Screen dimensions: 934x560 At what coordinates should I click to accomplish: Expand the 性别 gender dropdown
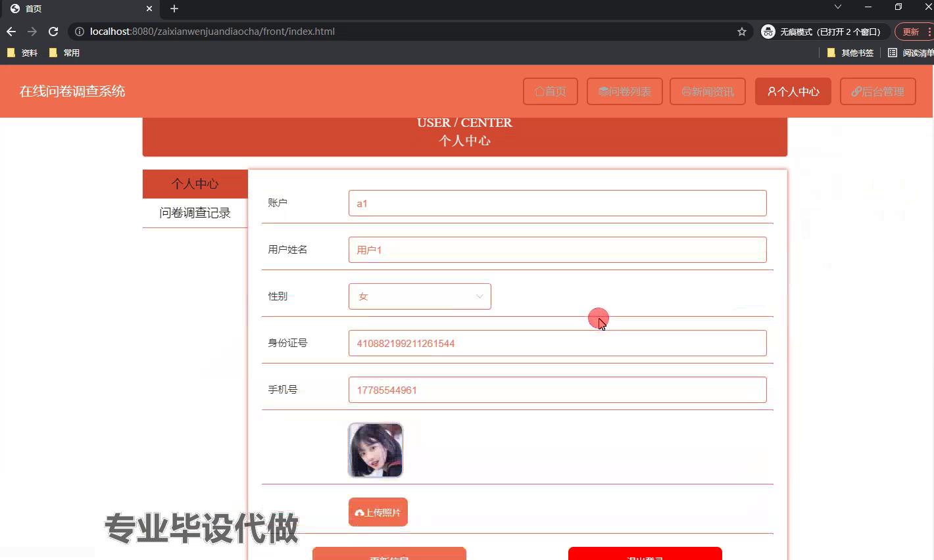[x=420, y=296]
